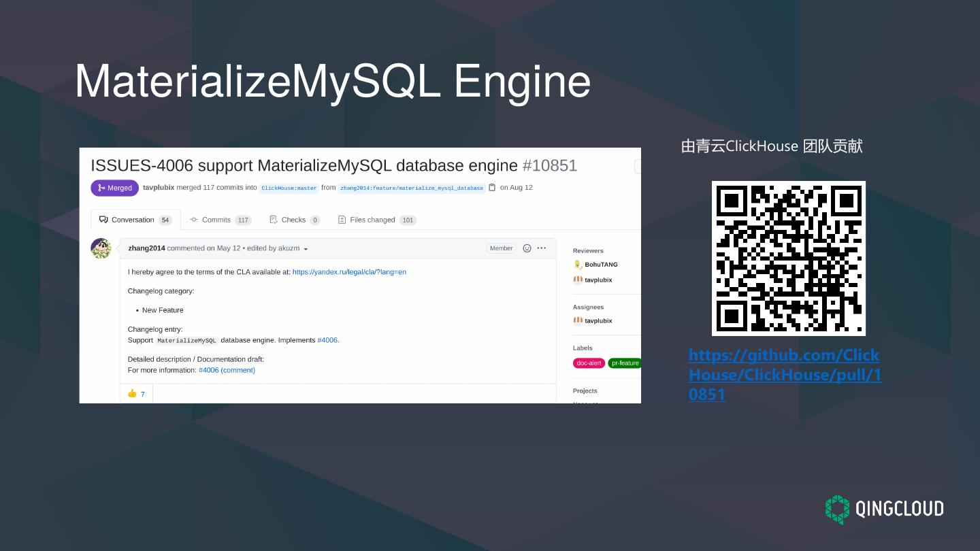Screen dimensions: 980x551
Task: Click the ClickHouse:master base branch label
Action: click(x=289, y=188)
